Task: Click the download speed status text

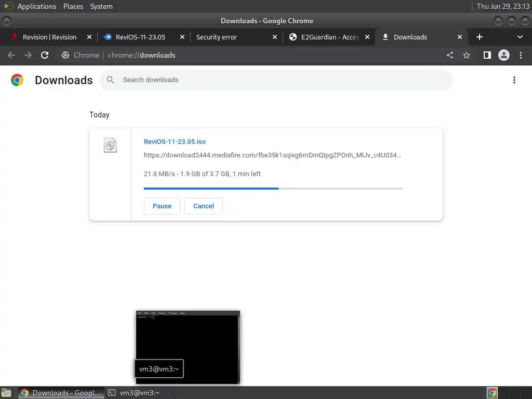Action: point(202,174)
